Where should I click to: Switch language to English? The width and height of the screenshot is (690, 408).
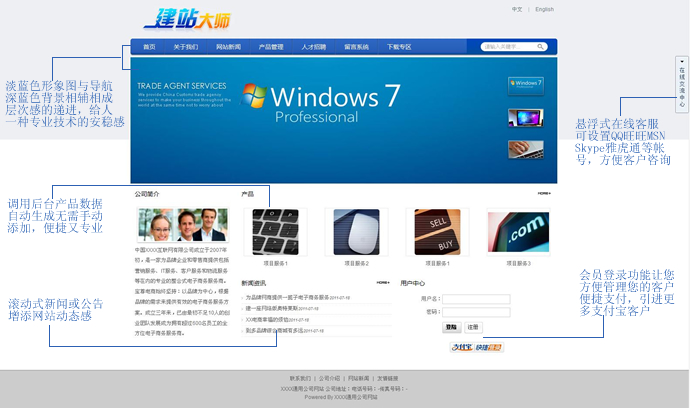point(544,9)
